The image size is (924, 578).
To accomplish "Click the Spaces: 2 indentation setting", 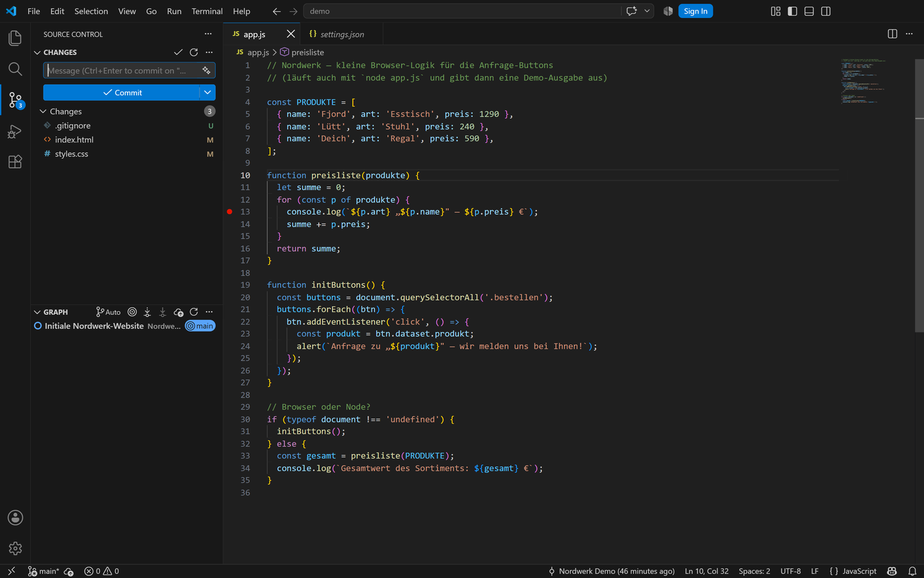I will coord(754,571).
